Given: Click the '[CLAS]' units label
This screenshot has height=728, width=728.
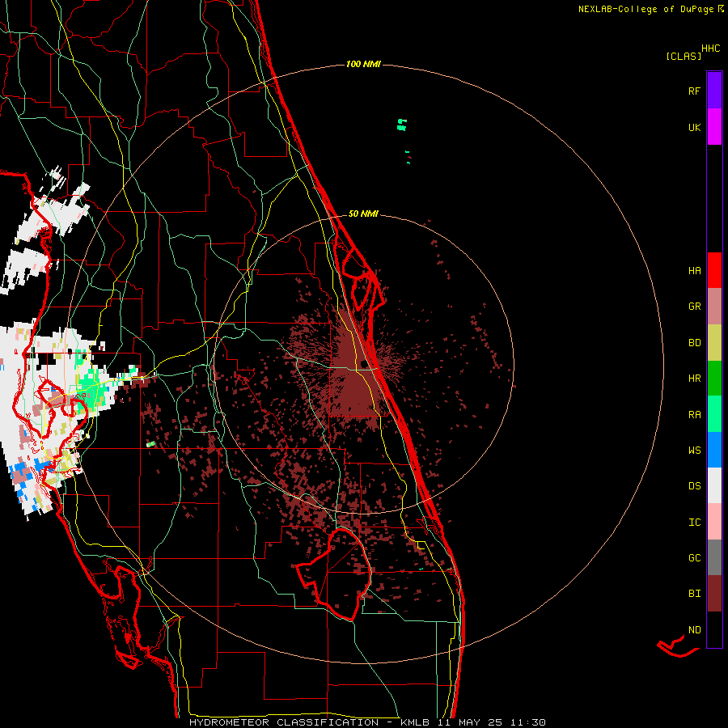Looking at the screenshot, I should click(x=684, y=57).
